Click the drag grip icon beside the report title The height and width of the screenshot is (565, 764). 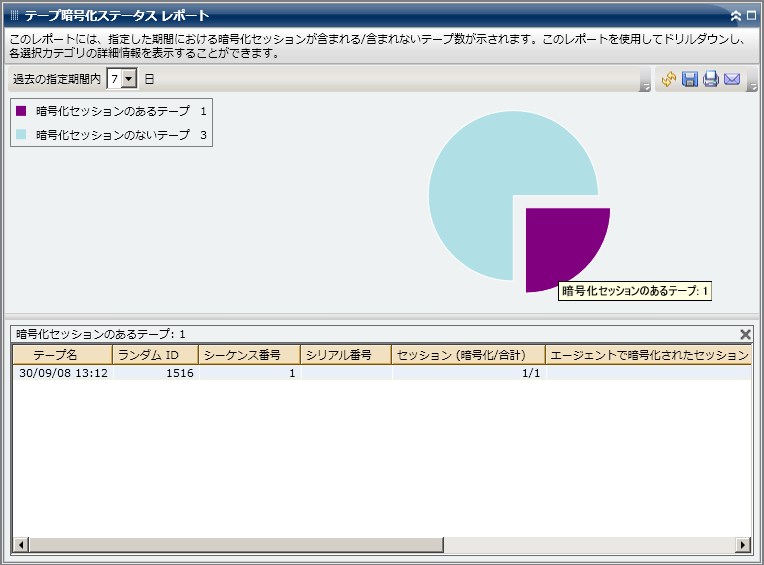(14, 16)
